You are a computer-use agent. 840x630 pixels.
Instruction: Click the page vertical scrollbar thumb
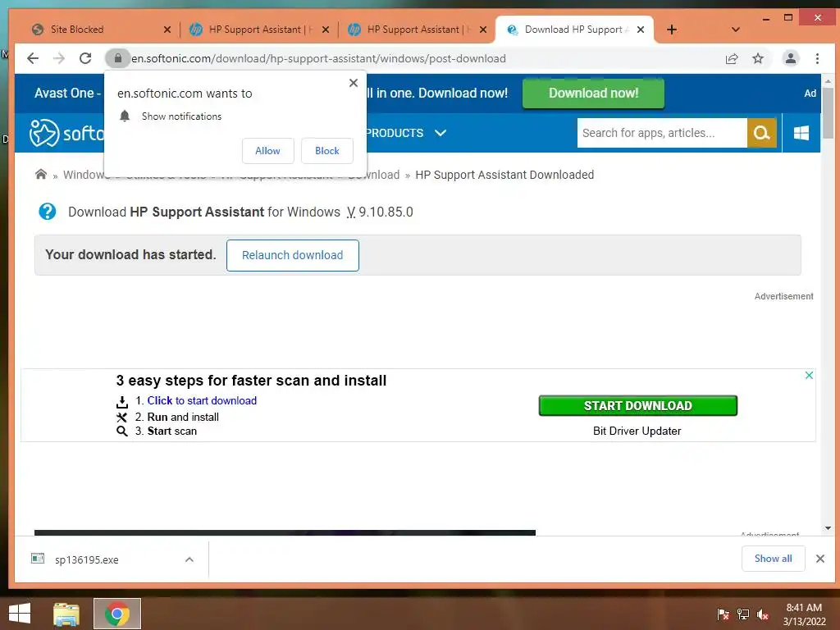coord(828,112)
